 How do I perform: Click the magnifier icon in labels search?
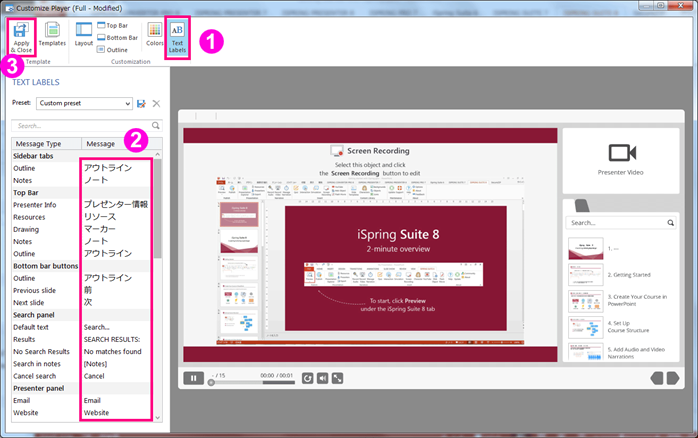pos(155,126)
